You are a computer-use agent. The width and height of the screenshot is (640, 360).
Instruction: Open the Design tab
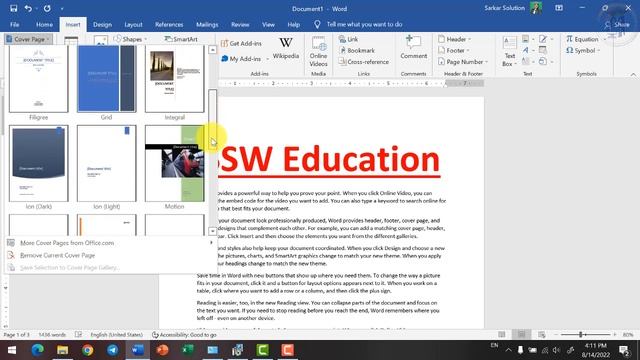pos(102,24)
